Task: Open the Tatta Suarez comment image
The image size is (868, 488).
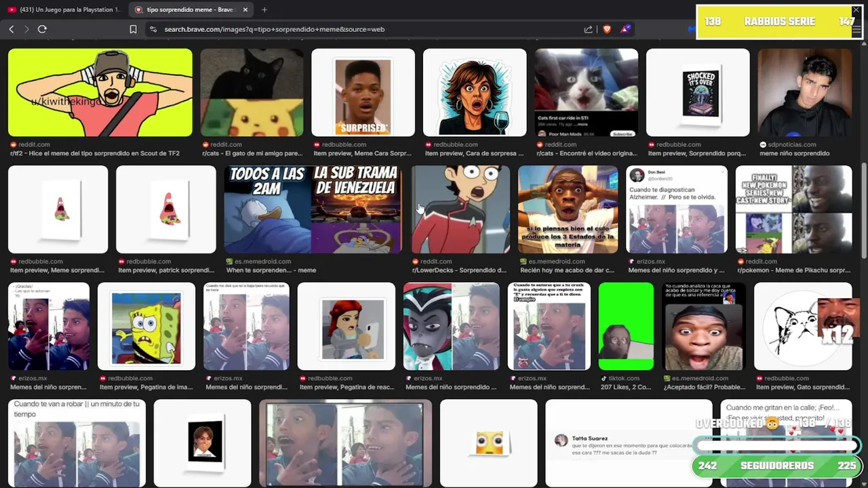Action: click(629, 443)
